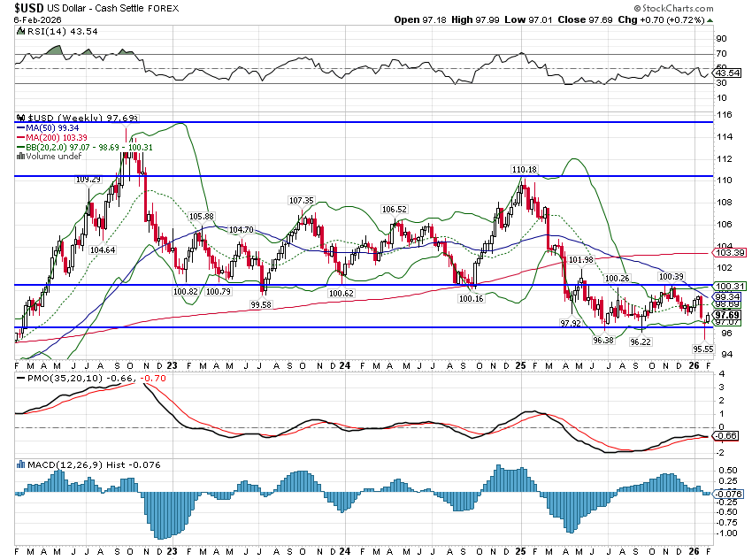Click the 99.58 price annotation
This screenshot has height=560, width=752.
coord(260,304)
